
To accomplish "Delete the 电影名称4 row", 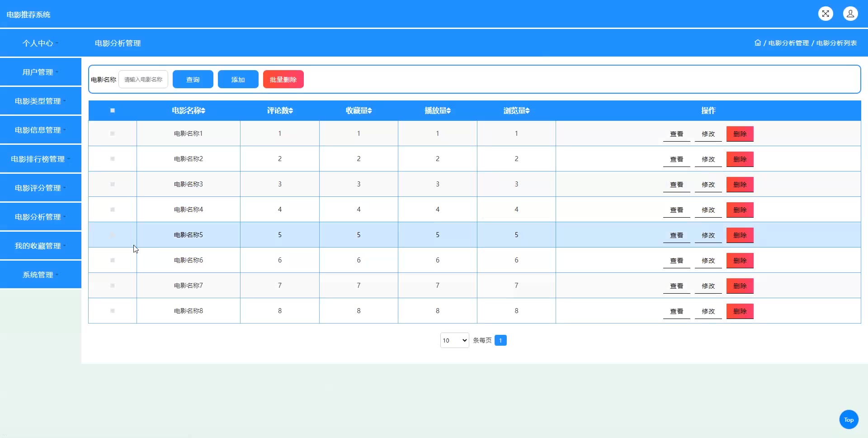I will [740, 210].
